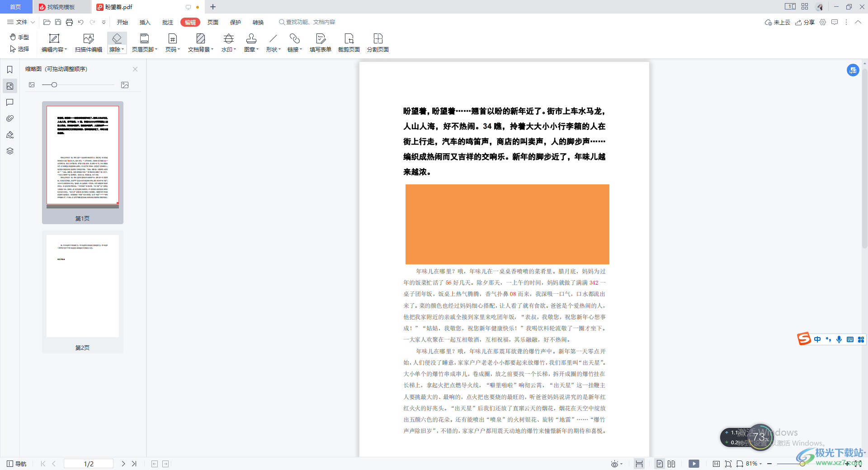
Task: Toggle continuous scroll mode
Action: tap(639, 464)
